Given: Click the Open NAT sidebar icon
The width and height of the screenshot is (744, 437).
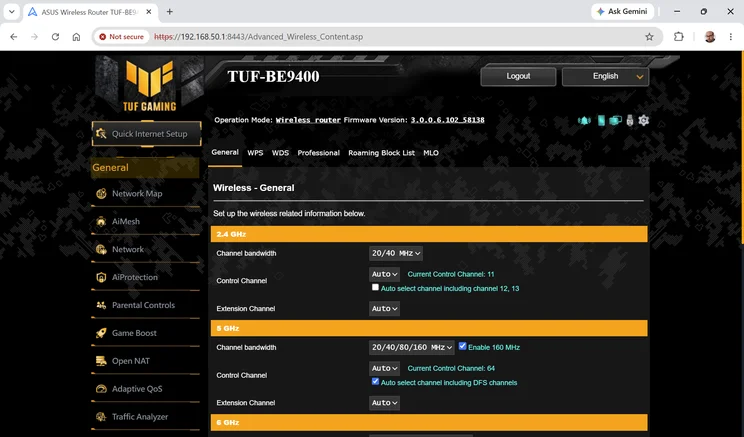Looking at the screenshot, I should pos(101,361).
